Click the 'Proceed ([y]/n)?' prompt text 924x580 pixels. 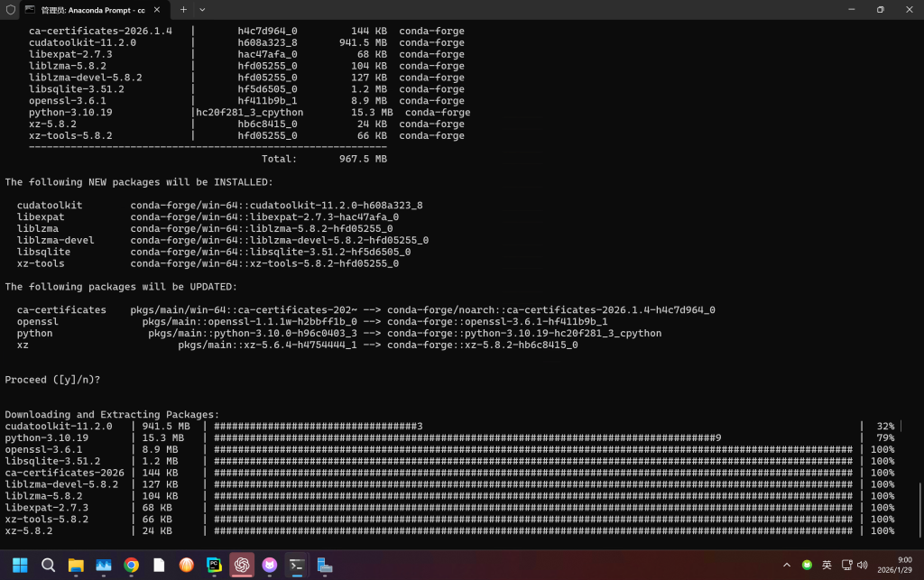pos(52,380)
